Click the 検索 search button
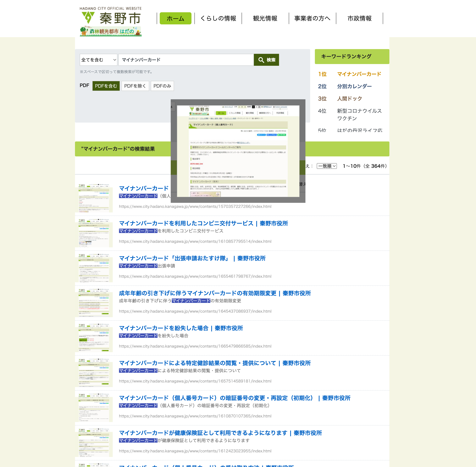476x467 pixels. pos(266,60)
